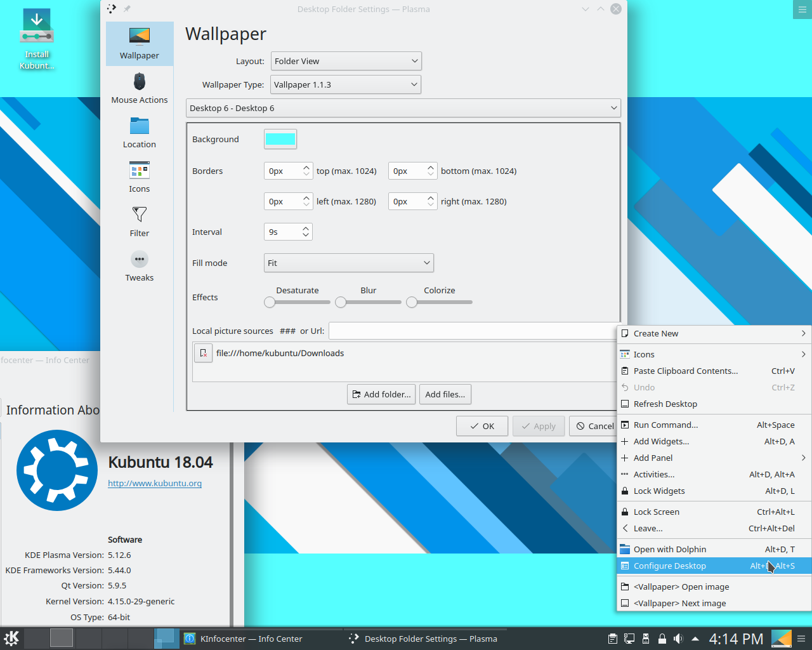Open the Location settings page
Viewport: 812px width, 650px height.
click(140, 133)
